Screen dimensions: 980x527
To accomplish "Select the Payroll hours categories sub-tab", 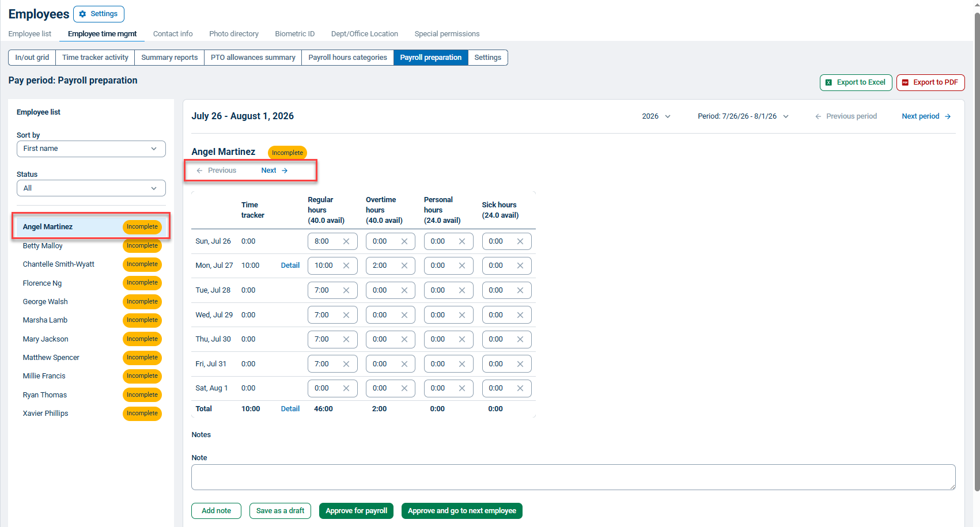I will point(348,58).
